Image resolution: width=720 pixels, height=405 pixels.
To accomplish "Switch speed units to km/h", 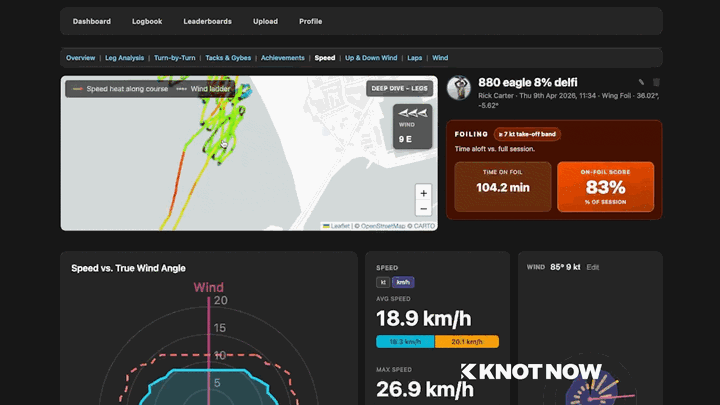I will click(403, 282).
